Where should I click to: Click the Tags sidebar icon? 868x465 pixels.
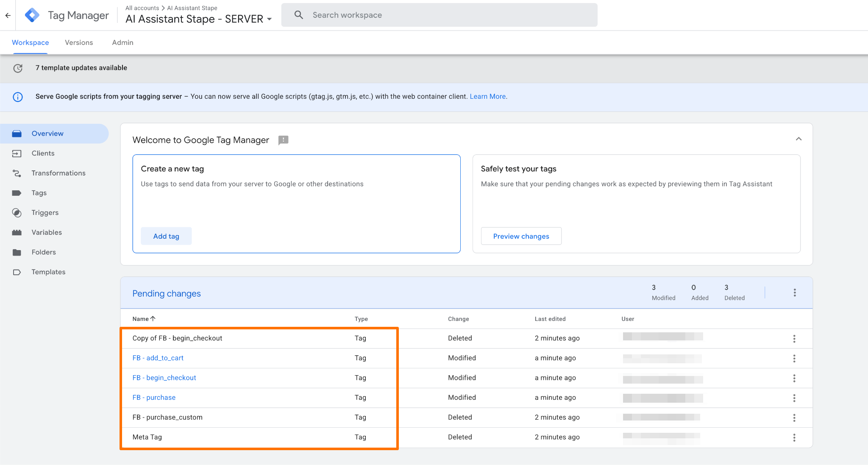coord(17,193)
